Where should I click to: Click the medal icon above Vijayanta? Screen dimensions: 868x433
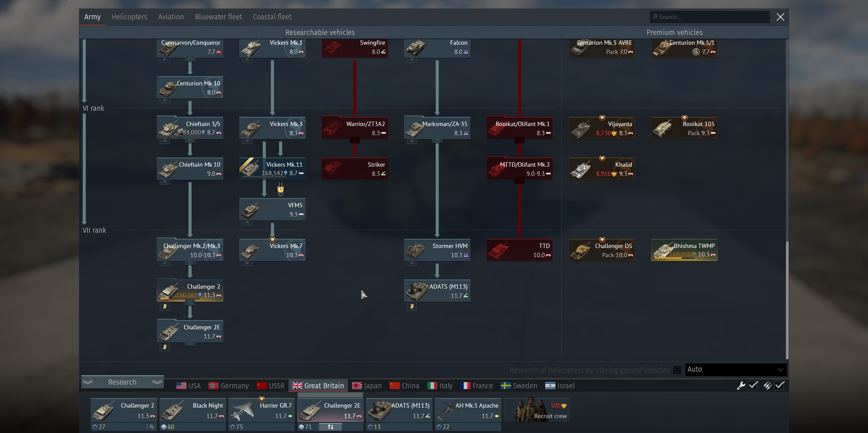[x=602, y=118]
